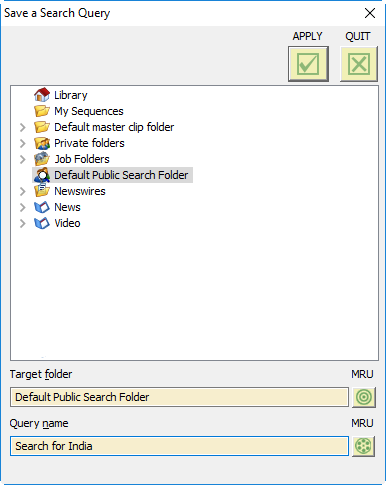Click the Private folders icon
Screen dimensions: 386x485
pyautogui.click(x=42, y=143)
